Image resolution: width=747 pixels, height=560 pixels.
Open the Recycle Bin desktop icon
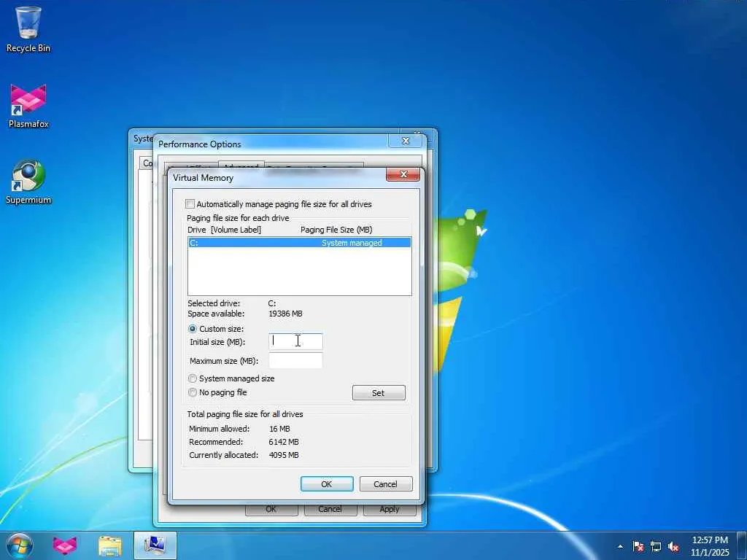pyautogui.click(x=28, y=29)
